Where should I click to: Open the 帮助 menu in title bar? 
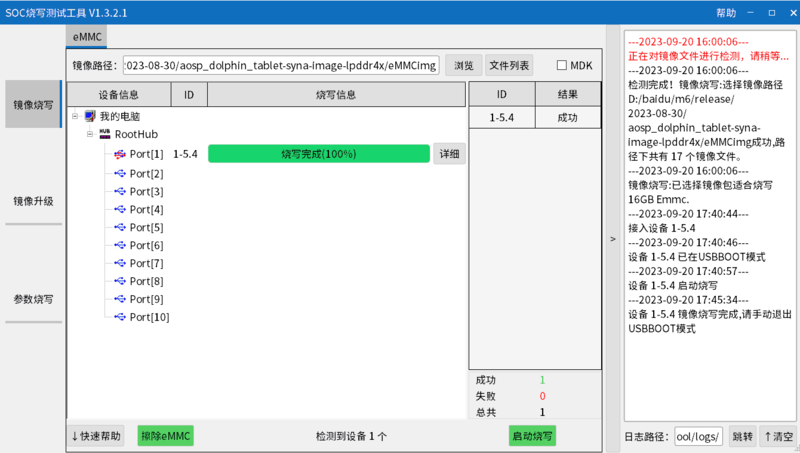coord(726,13)
